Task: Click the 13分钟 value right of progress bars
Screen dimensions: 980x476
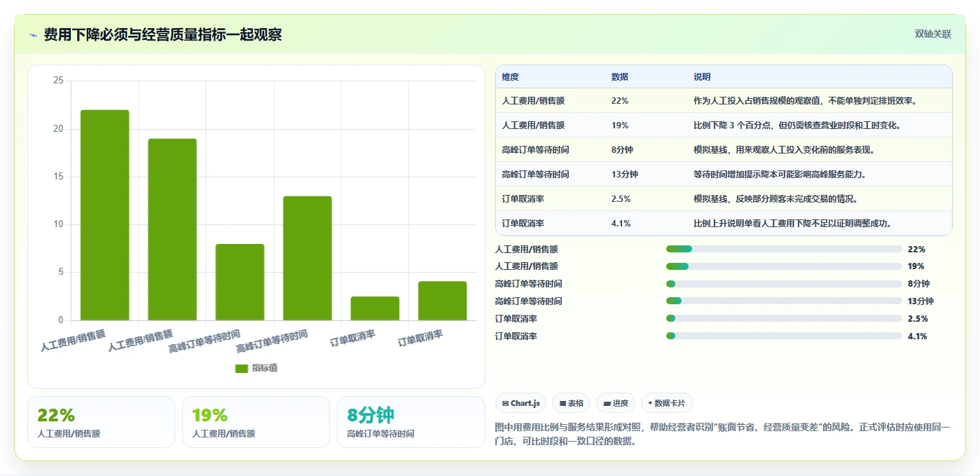Action: (920, 301)
